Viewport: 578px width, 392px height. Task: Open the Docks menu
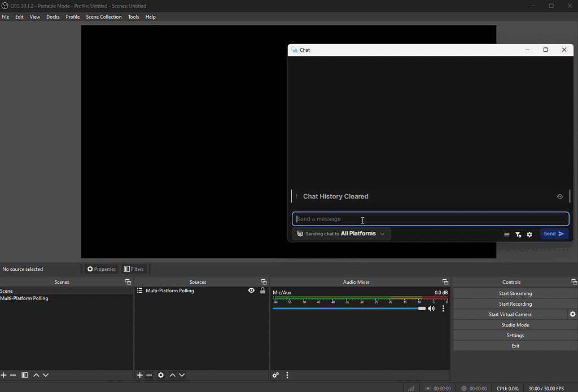(x=52, y=17)
